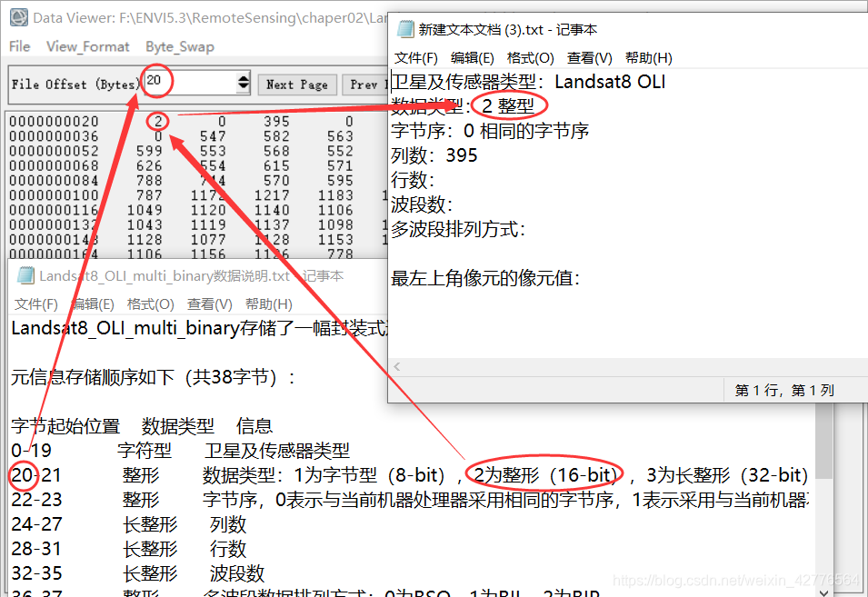Open 编辑(E) menu in Landsat8 description Notepad

point(93,304)
